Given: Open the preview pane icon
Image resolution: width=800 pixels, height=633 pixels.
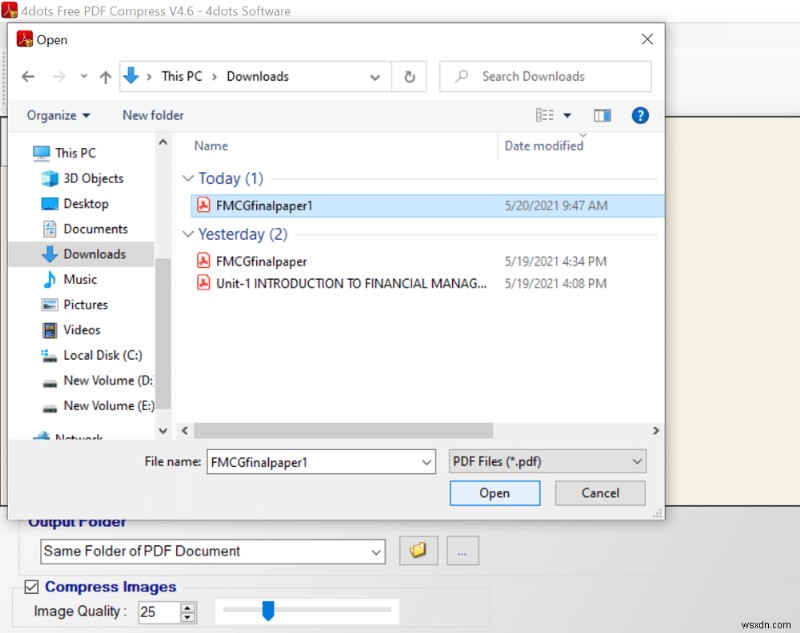Looking at the screenshot, I should coord(602,115).
